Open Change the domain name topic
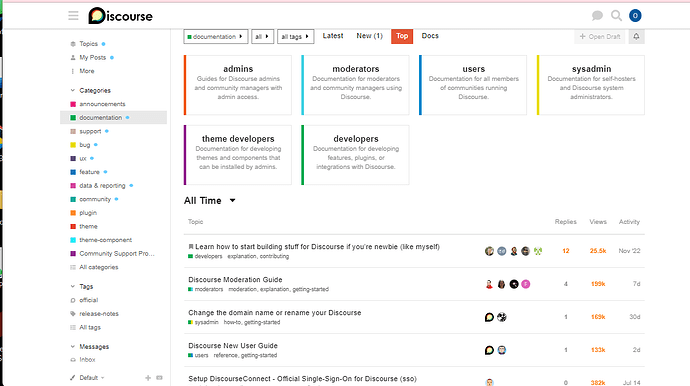Screen dimensions: 690x386 tap(275, 313)
